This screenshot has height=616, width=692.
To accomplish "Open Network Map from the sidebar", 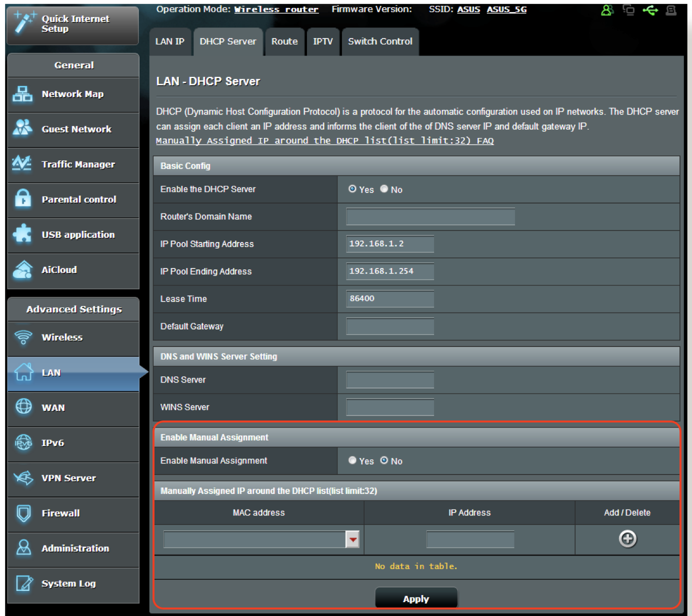I will pyautogui.click(x=73, y=94).
